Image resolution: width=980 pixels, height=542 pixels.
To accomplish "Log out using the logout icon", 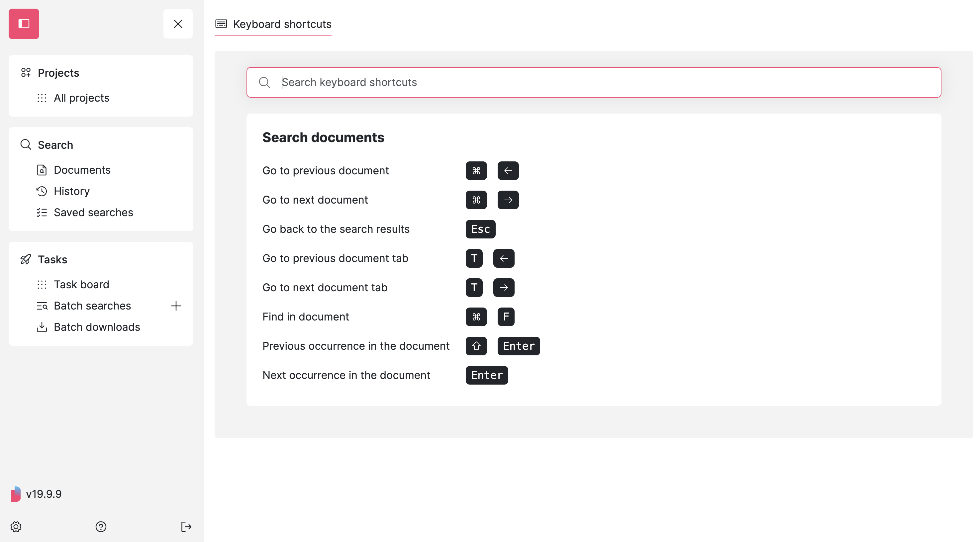I will pyautogui.click(x=186, y=526).
